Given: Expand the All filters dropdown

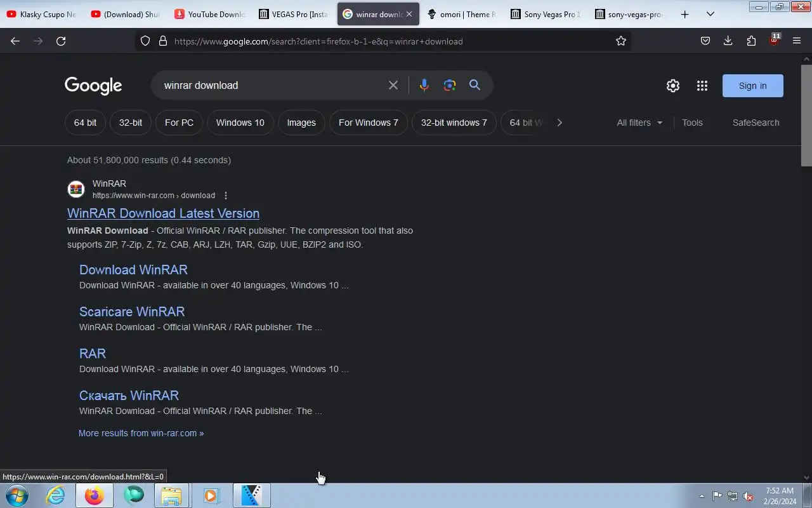Looking at the screenshot, I should 639,123.
